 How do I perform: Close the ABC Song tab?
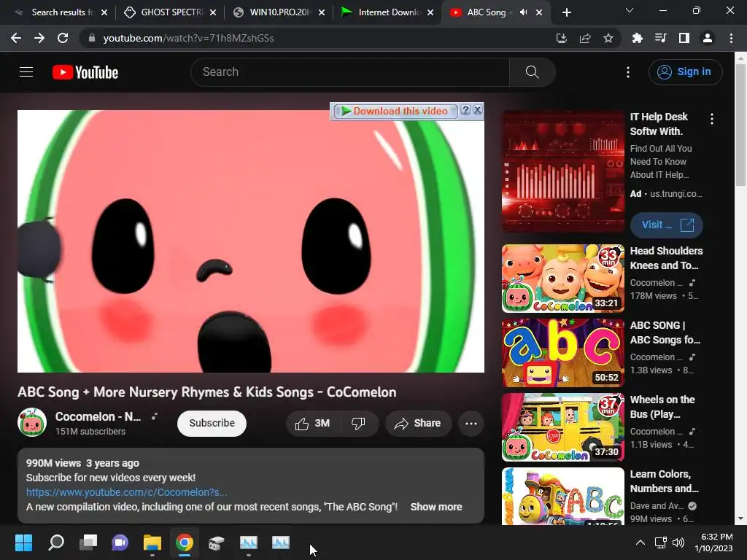pos(539,12)
